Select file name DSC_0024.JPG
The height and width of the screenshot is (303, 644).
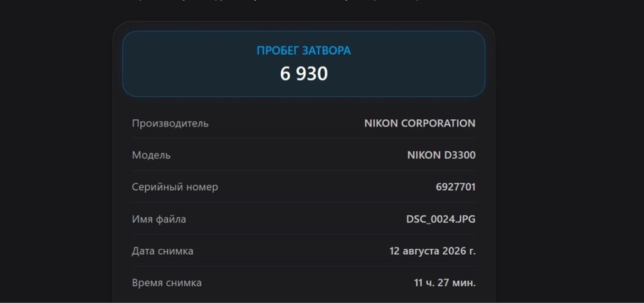coord(440,219)
